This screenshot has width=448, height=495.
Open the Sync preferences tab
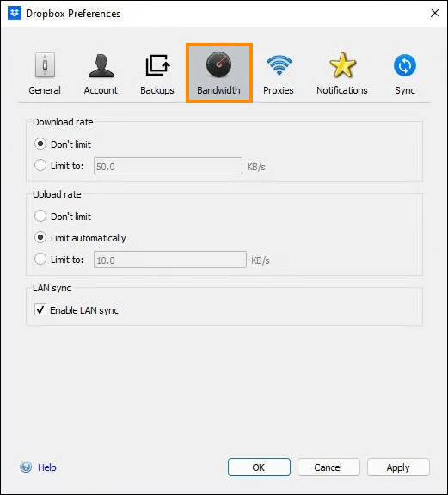click(x=405, y=74)
